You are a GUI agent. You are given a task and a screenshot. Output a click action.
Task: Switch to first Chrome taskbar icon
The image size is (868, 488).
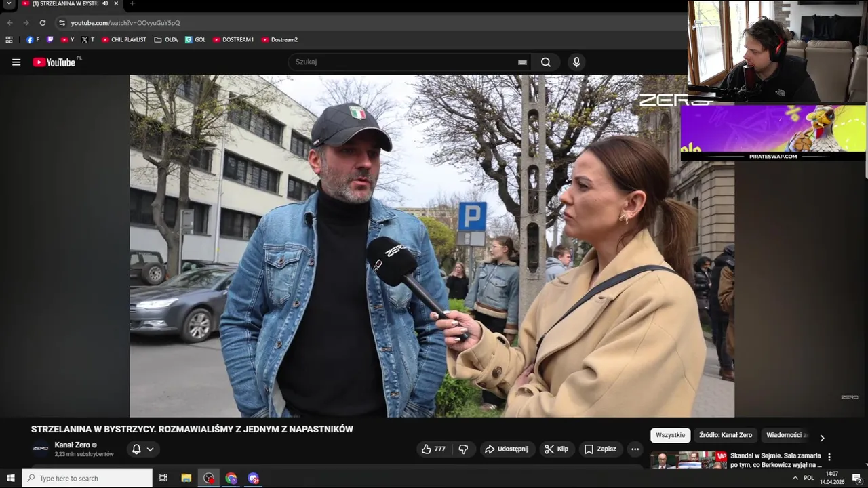[231, 478]
